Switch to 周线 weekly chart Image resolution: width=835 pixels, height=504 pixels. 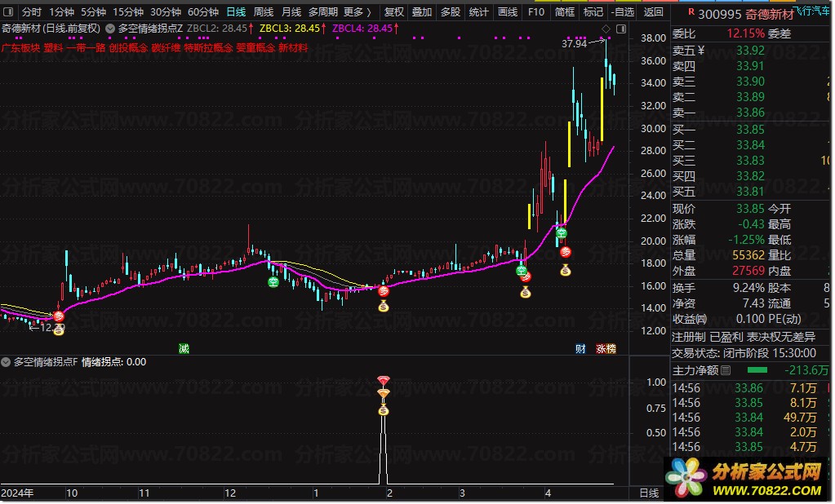[264, 11]
